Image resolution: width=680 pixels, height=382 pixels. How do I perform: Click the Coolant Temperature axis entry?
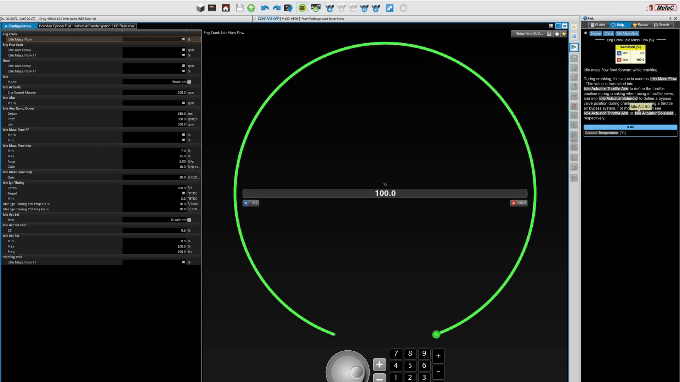[x=602, y=133]
